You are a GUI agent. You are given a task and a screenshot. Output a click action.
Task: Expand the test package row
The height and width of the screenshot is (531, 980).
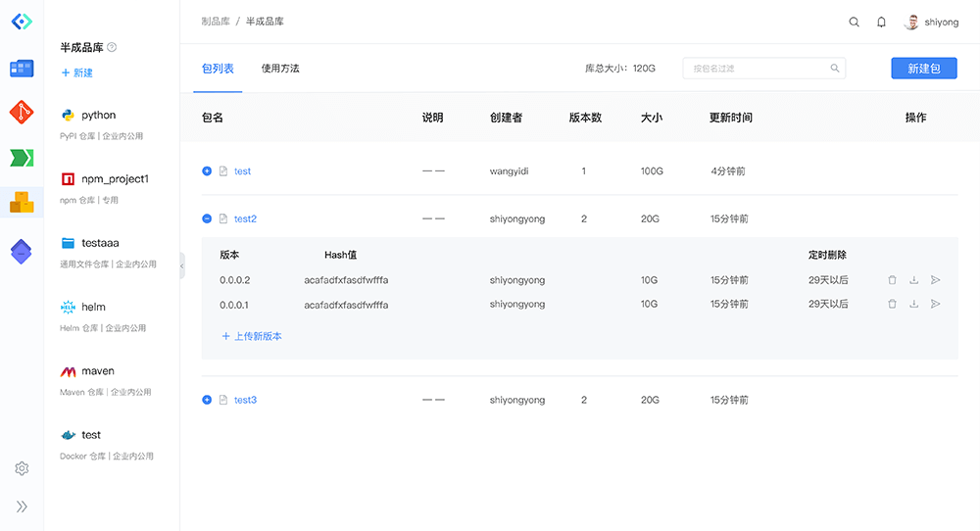pos(207,171)
